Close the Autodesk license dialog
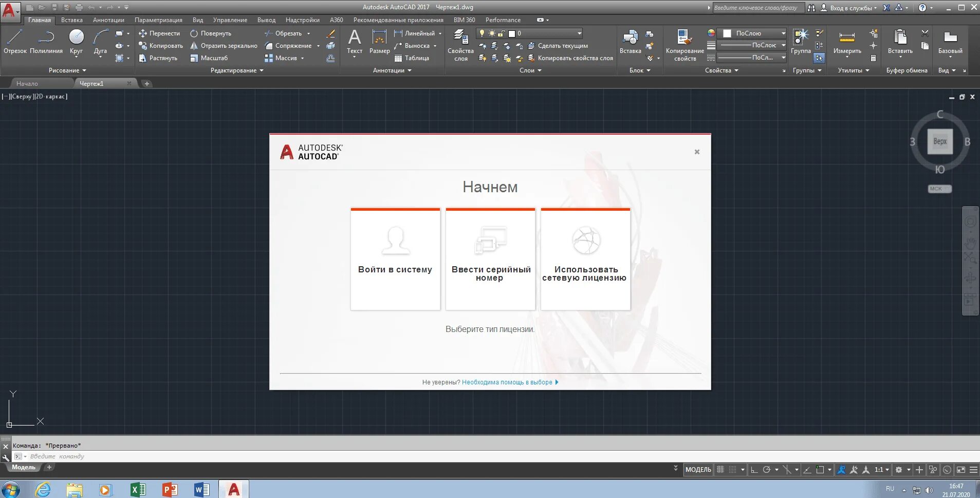Viewport: 980px width, 498px height. (x=697, y=152)
